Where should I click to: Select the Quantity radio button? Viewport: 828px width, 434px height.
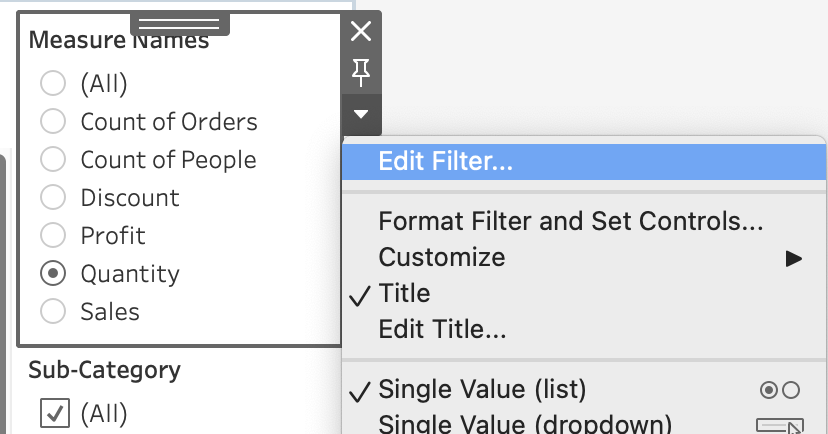point(53,274)
